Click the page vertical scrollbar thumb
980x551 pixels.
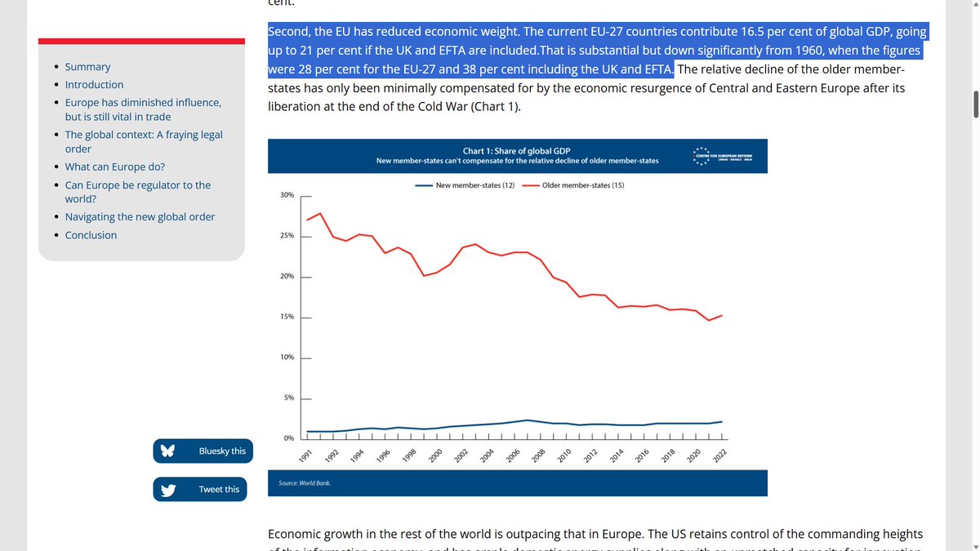point(974,104)
